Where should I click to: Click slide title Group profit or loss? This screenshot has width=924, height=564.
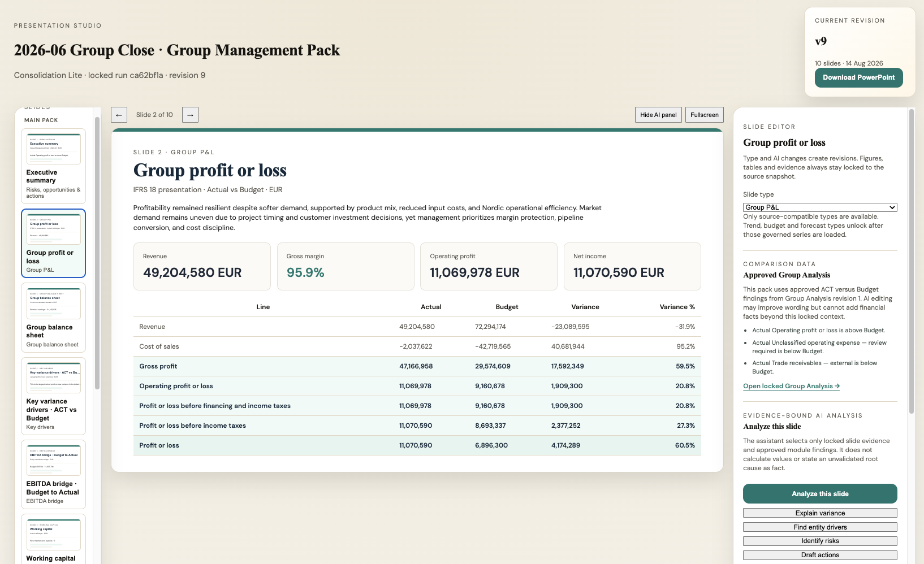tap(210, 170)
